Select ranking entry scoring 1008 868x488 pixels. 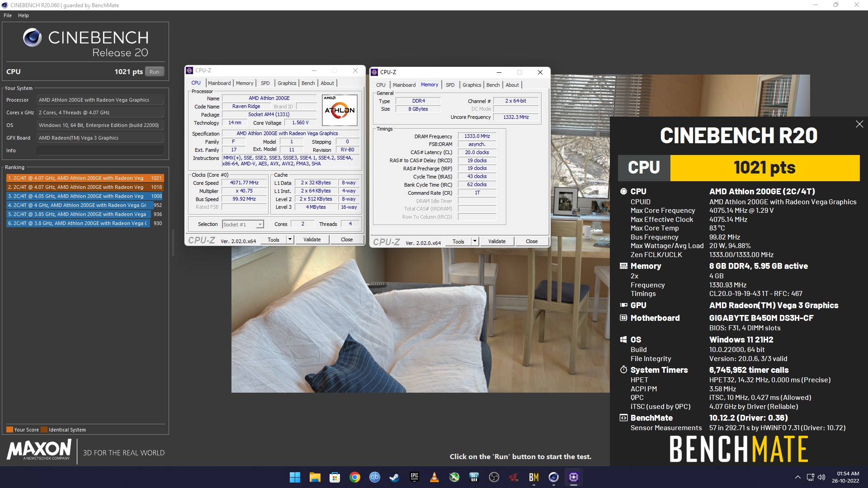pyautogui.click(x=85, y=196)
